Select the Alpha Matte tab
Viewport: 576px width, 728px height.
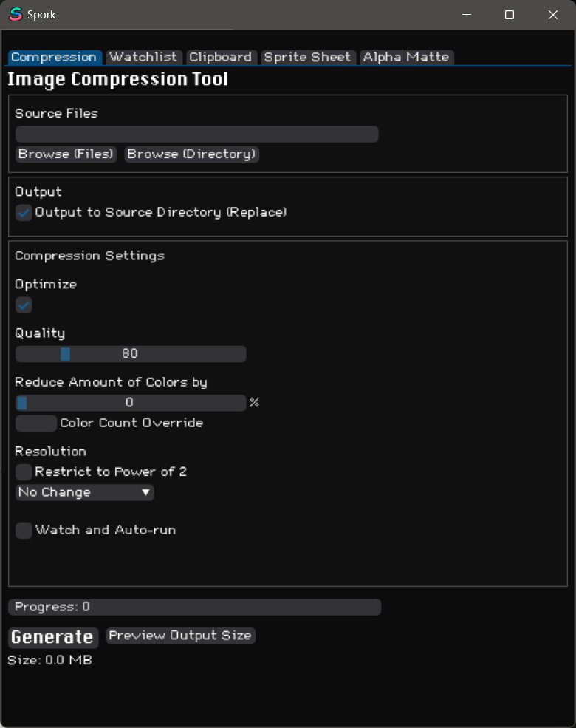click(x=405, y=57)
